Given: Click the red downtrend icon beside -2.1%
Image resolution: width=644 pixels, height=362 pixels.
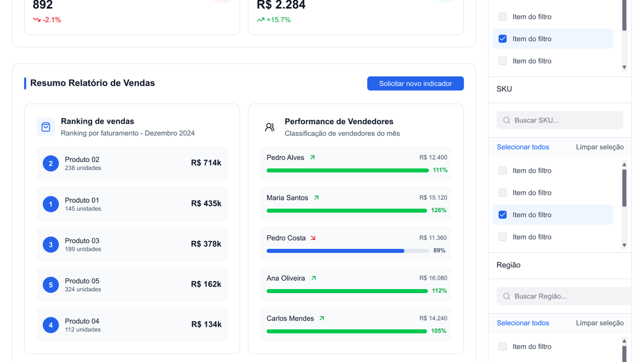Looking at the screenshot, I should tap(37, 20).
